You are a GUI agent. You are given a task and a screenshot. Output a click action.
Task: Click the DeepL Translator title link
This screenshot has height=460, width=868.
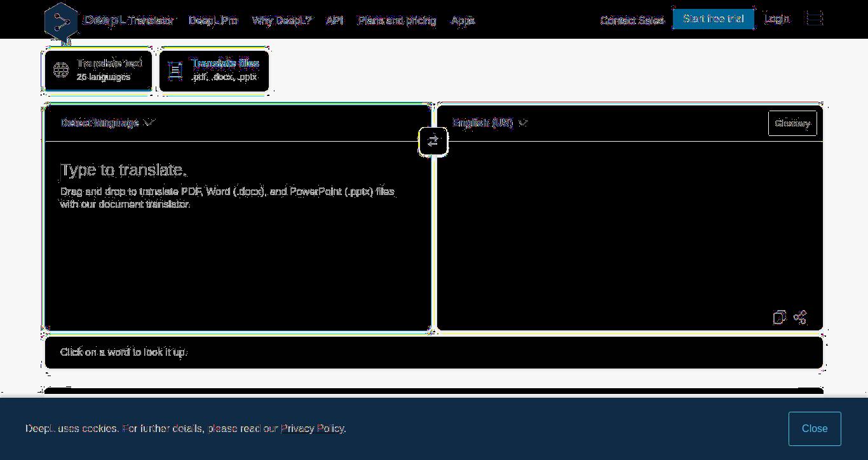coord(129,20)
